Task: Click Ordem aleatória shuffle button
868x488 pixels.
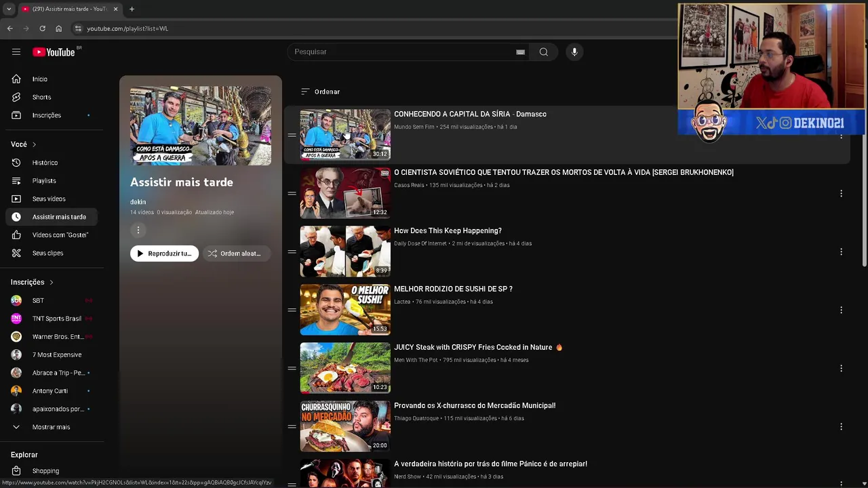Action: (236, 253)
